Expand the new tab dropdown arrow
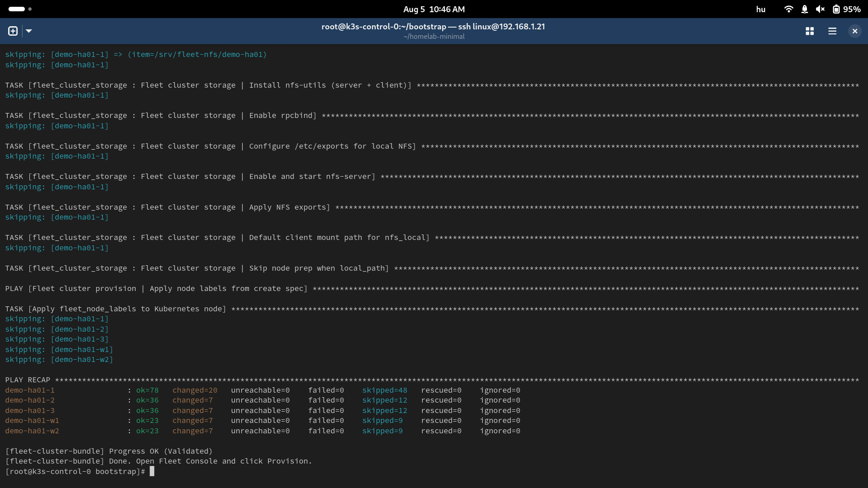The image size is (868, 488). (x=29, y=31)
